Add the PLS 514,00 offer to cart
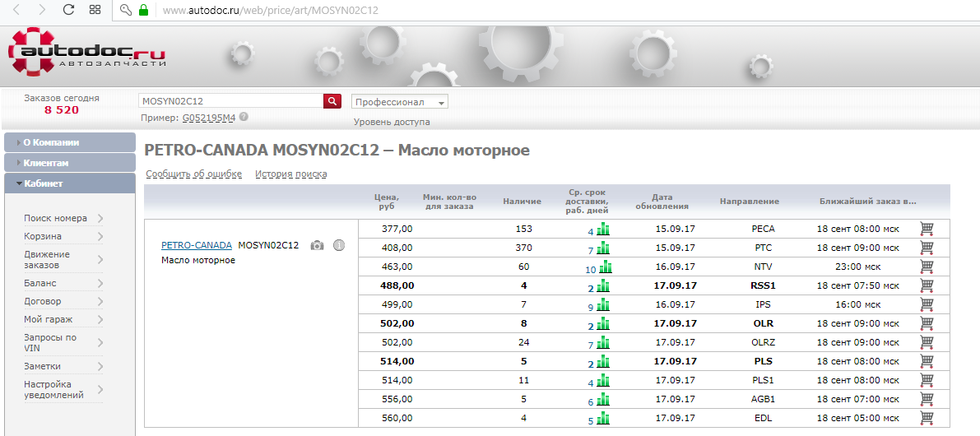The image size is (980, 436). click(927, 361)
